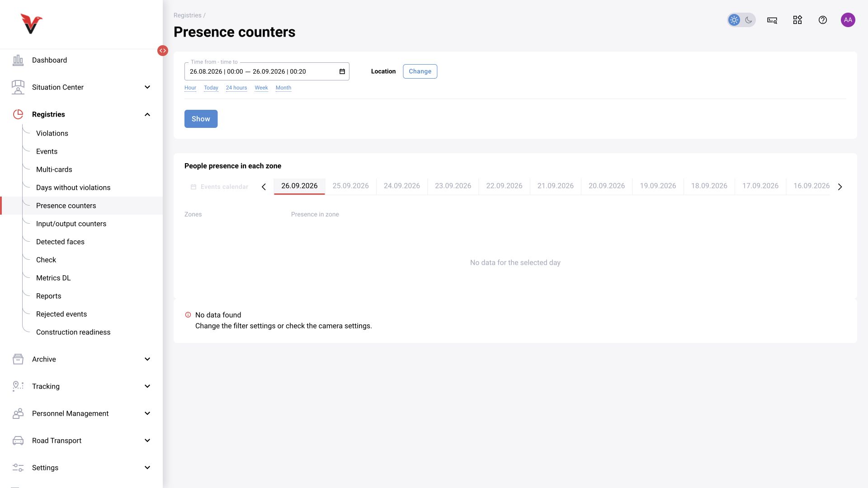Select the 19.09.2026 date tab
The height and width of the screenshot is (488, 868).
[x=658, y=186]
